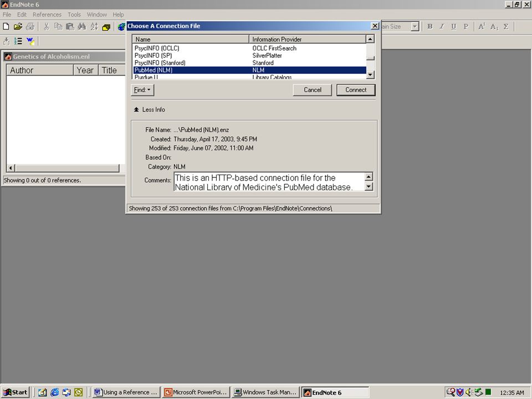Select PsycINFO (SP) connection row

250,55
